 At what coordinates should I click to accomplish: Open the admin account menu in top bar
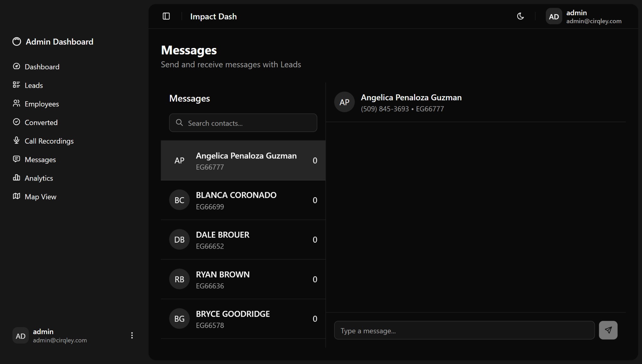coord(584,17)
